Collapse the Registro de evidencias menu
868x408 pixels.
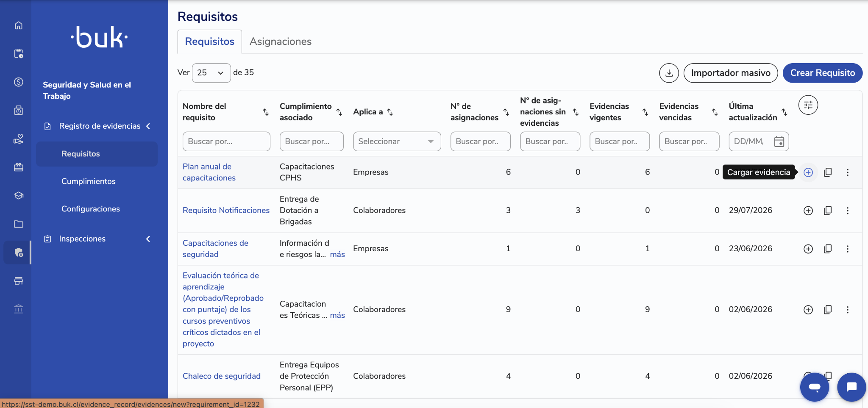[x=148, y=126]
